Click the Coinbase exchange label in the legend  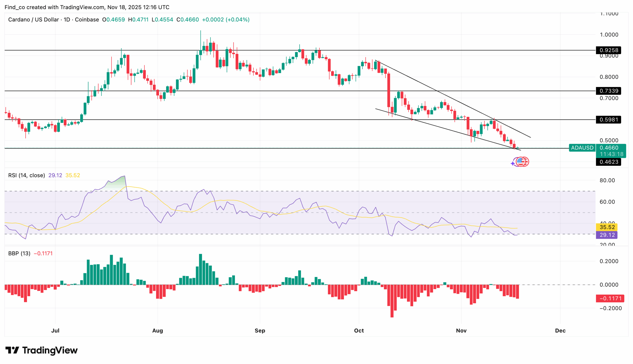87,20
